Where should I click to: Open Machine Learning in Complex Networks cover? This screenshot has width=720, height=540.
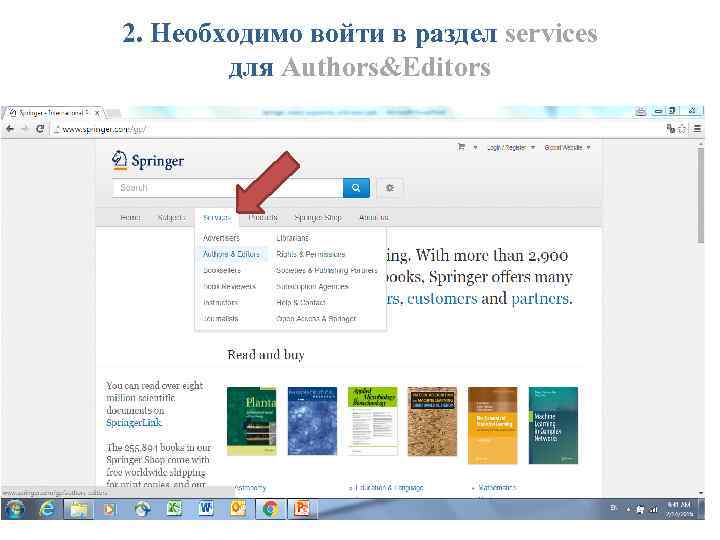click(x=553, y=425)
